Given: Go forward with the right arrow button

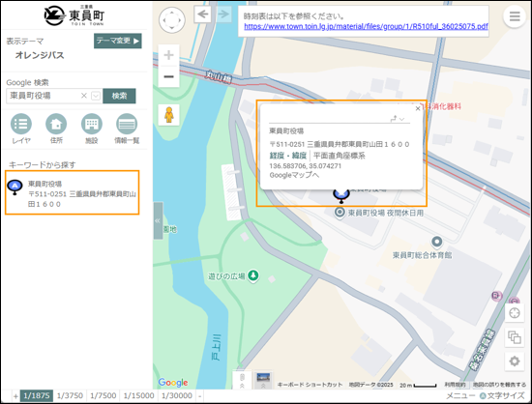Looking at the screenshot, I should click(x=223, y=14).
